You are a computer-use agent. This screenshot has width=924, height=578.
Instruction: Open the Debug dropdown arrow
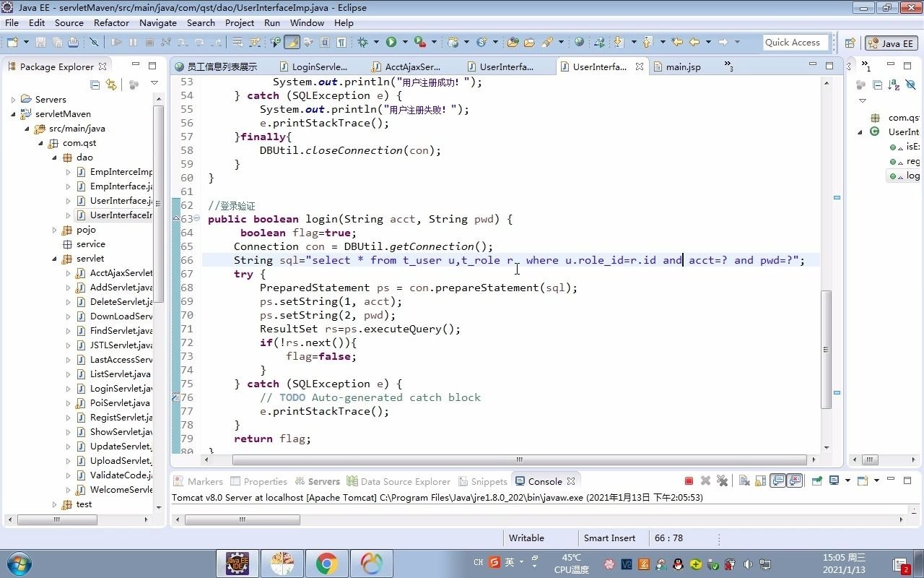point(376,43)
